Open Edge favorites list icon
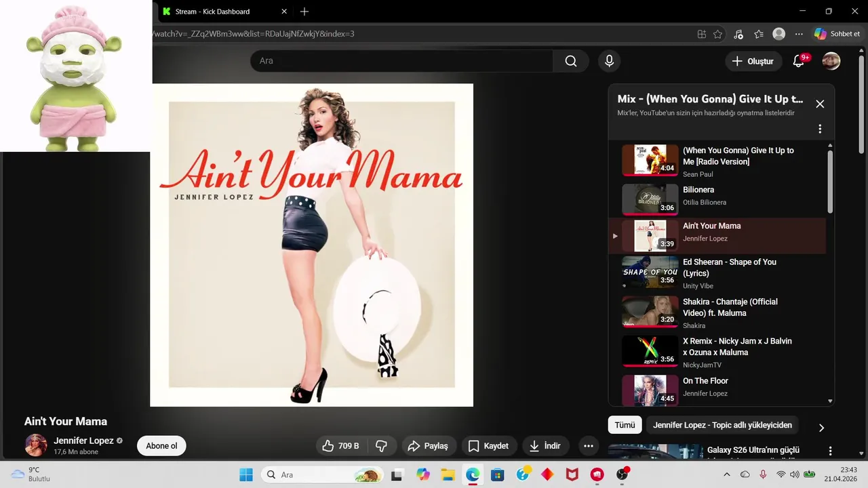Viewport: 868px width, 488px height. (x=759, y=34)
